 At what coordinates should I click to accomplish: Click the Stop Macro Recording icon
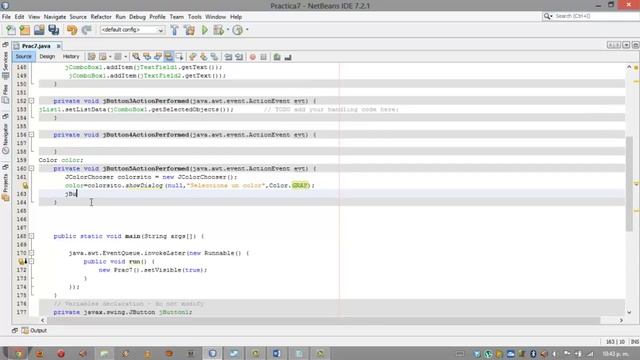click(x=264, y=57)
